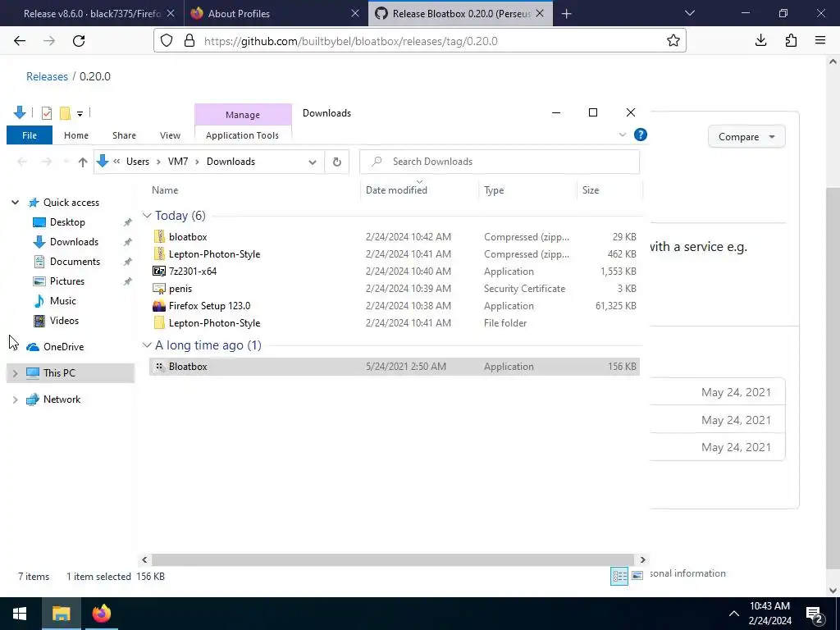
Task: Switch to the About Profiles tab
Action: coord(276,13)
